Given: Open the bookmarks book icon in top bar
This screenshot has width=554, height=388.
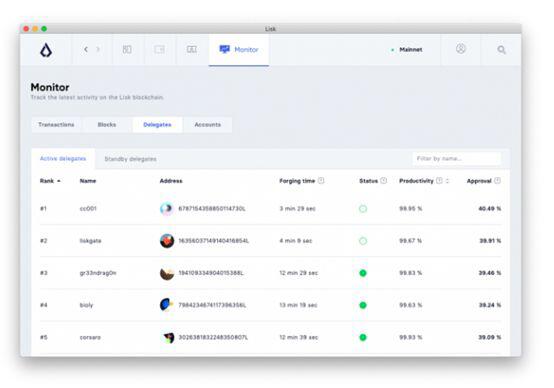Looking at the screenshot, I should [191, 49].
